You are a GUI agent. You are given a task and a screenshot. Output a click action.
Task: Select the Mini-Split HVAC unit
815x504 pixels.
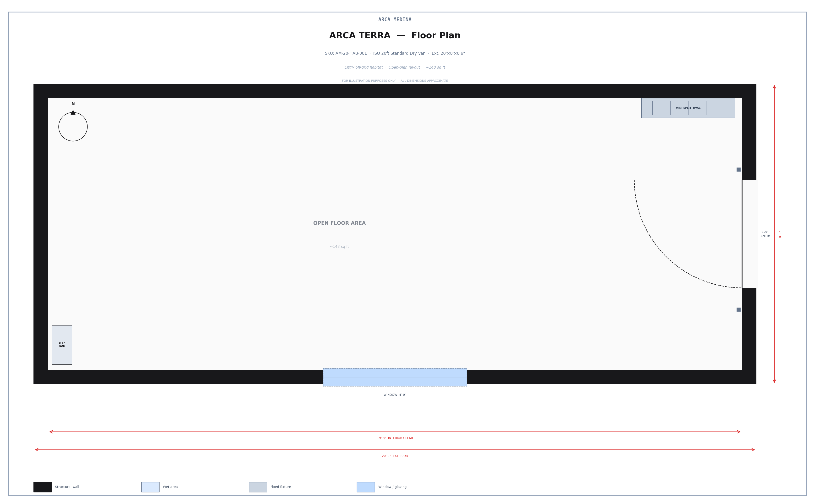tap(688, 108)
